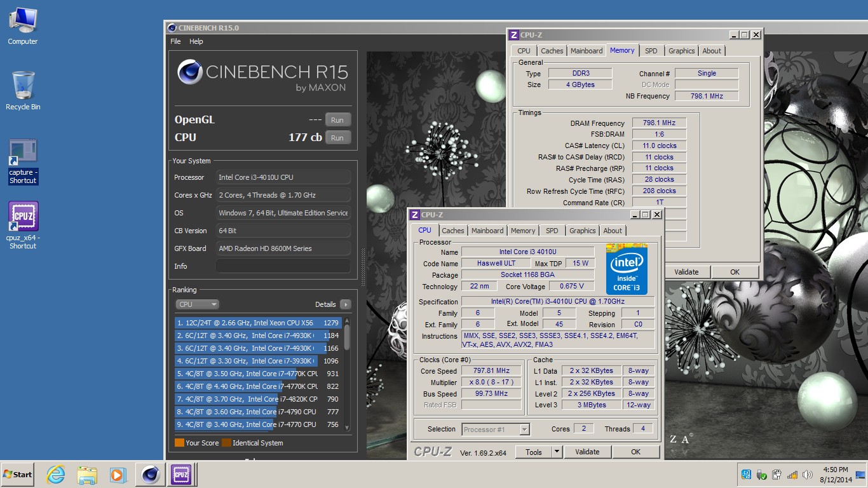Switch to Cinebench via its taskbar icon
The height and width of the screenshot is (488, 868).
(x=151, y=474)
